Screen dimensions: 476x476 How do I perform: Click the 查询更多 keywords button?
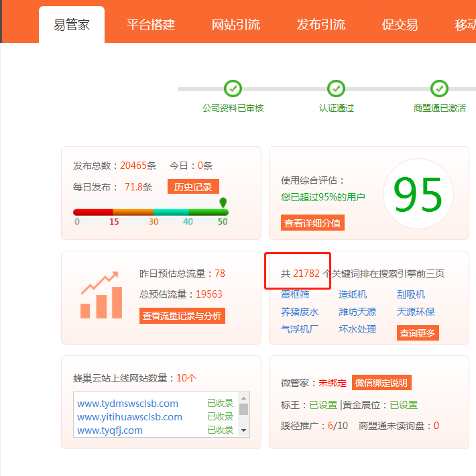[418, 333]
